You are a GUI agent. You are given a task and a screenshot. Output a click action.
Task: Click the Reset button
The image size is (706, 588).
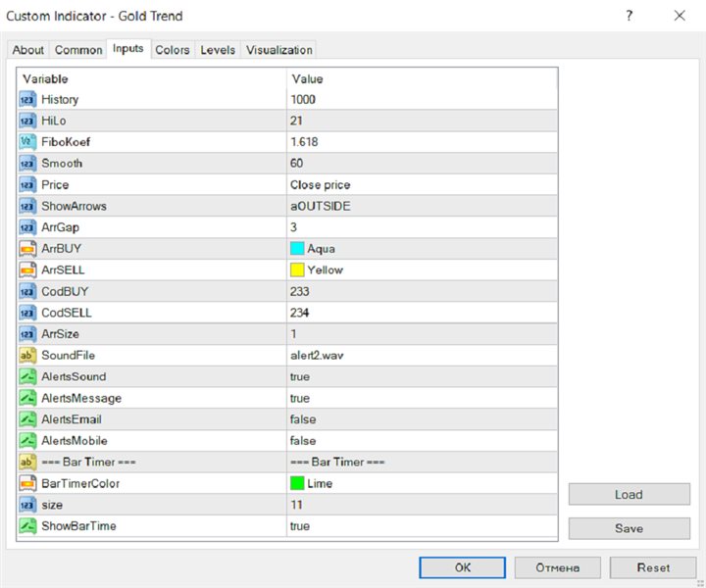(653, 567)
